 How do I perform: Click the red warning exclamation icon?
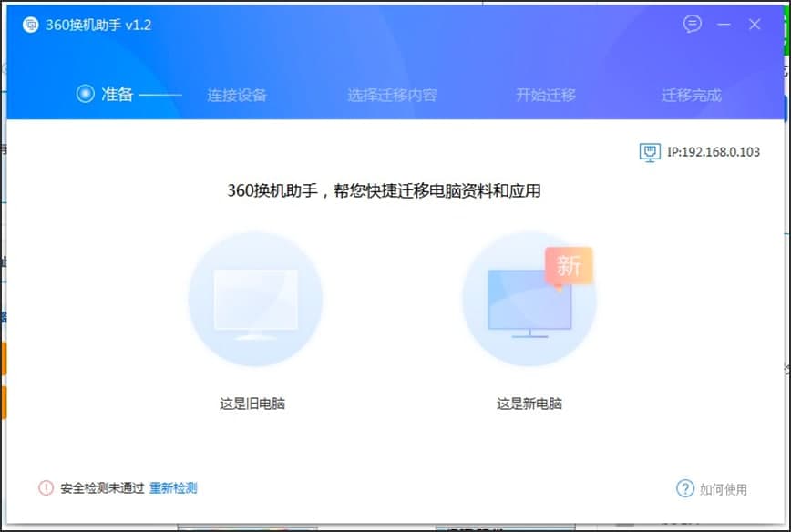click(x=46, y=487)
